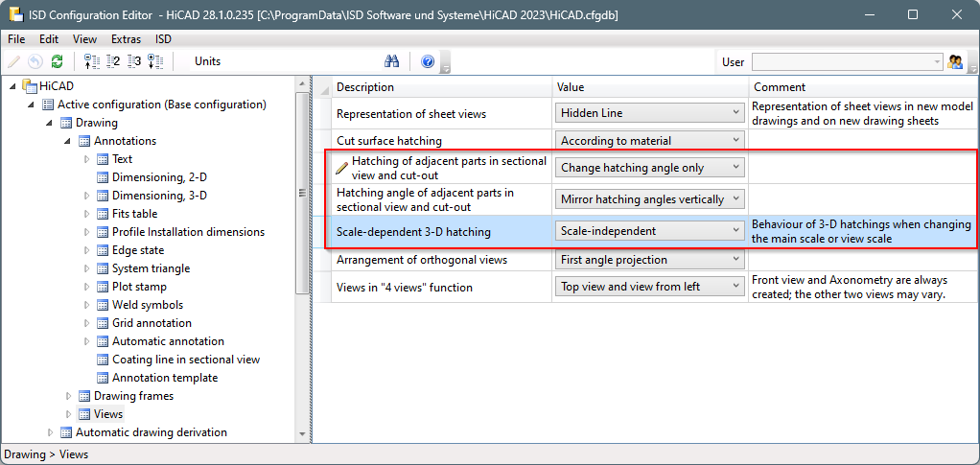Open First angle projection dropdown
Screen dimensions: 980x465
click(650, 260)
